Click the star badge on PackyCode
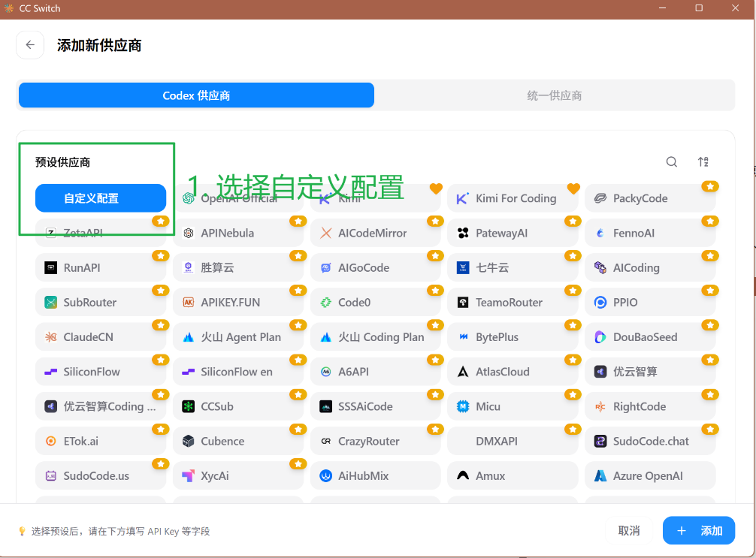The height and width of the screenshot is (558, 756). tap(710, 186)
